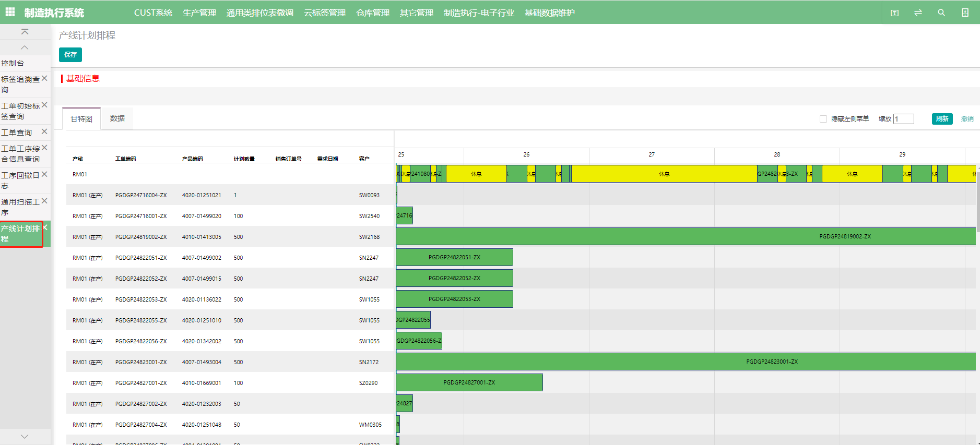Click the 需求日期 column header
Image resolution: width=980 pixels, height=445 pixels.
coord(328,159)
